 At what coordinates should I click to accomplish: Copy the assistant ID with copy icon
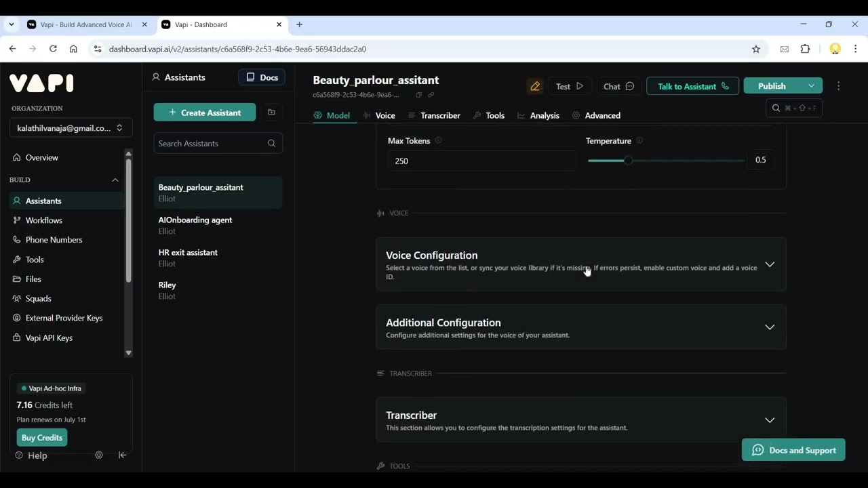point(418,95)
